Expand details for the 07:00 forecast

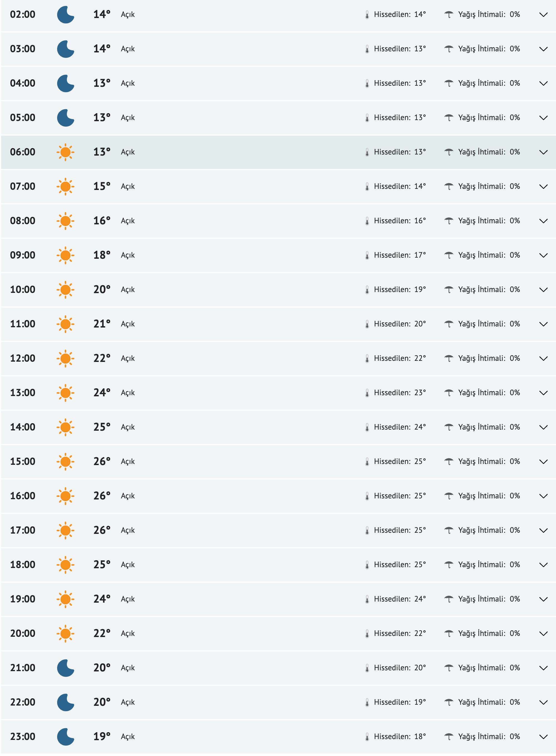pyautogui.click(x=543, y=187)
